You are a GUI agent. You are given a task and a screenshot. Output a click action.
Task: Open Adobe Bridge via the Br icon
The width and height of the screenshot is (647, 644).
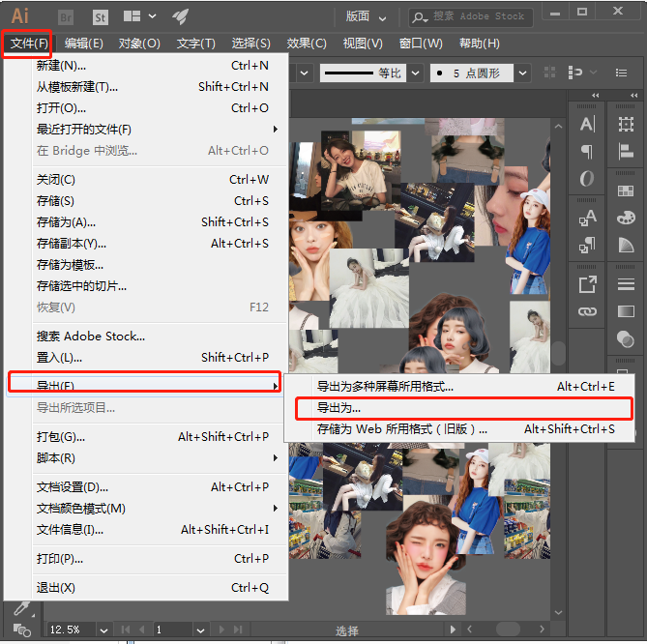coord(66,17)
